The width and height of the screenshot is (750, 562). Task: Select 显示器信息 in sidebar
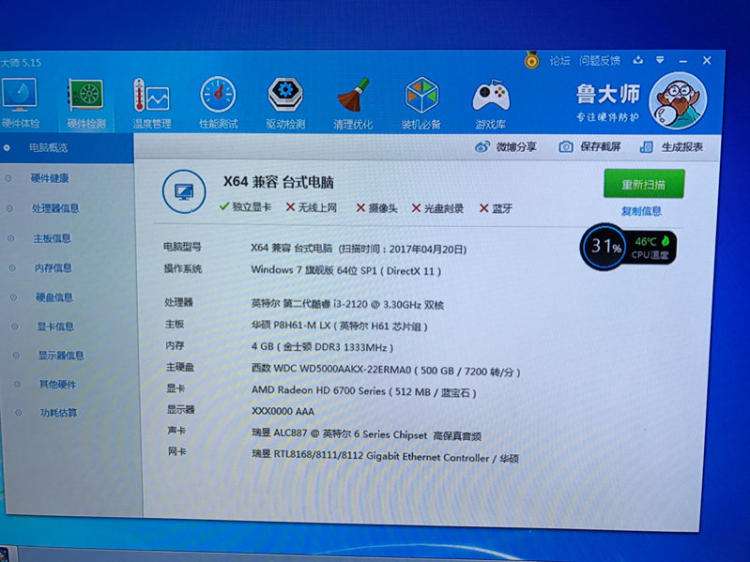coord(61,355)
